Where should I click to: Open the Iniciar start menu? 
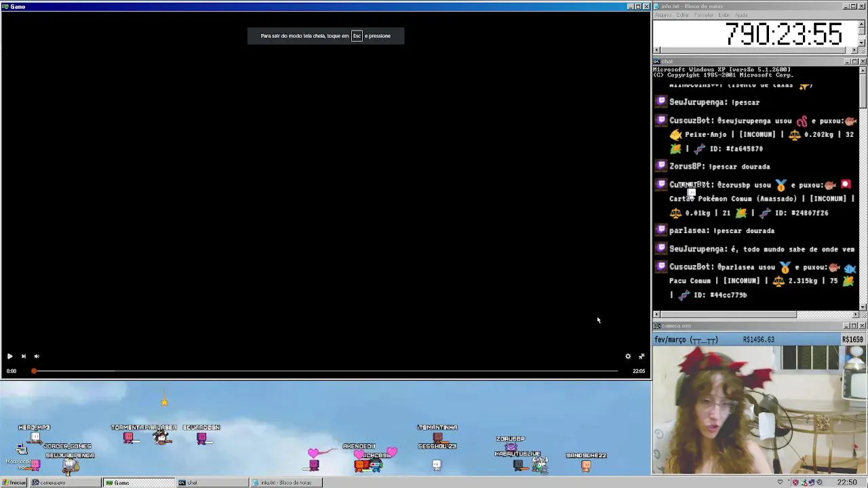pos(14,483)
